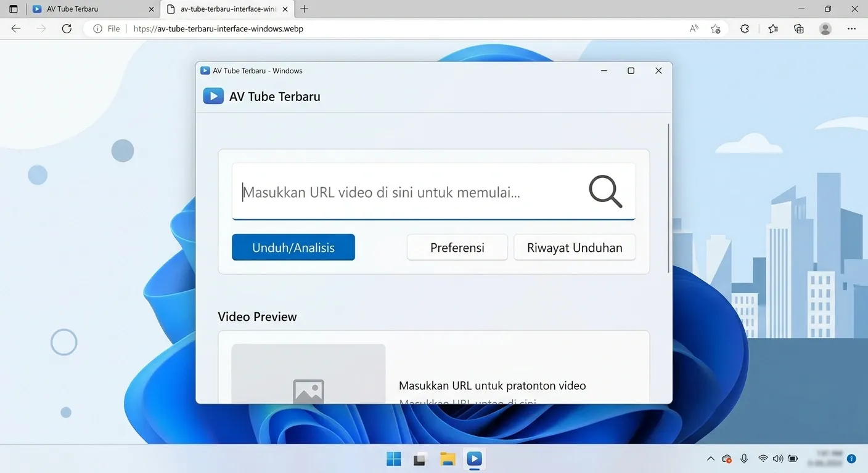Close the AV Tube Terbaru browser tab

(x=152, y=9)
